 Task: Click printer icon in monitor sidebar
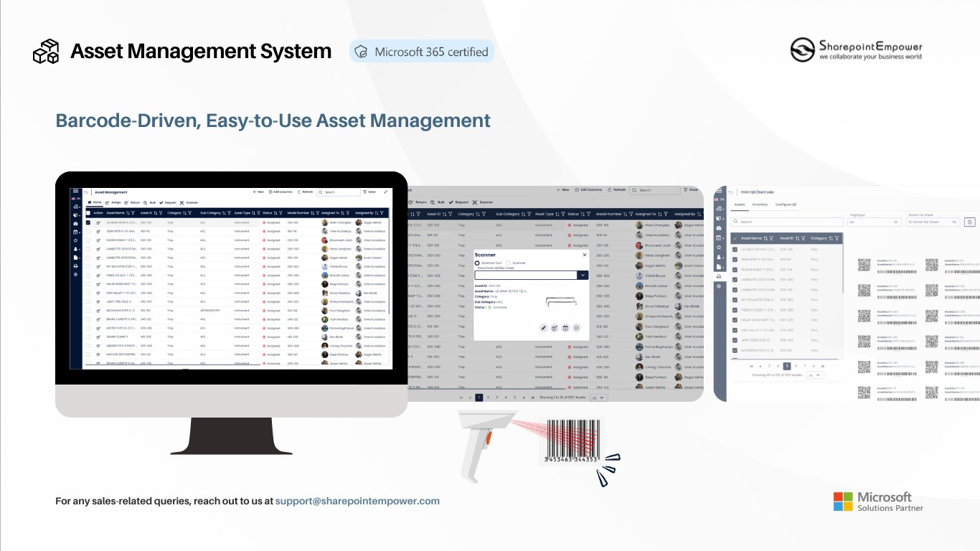pos(75,266)
